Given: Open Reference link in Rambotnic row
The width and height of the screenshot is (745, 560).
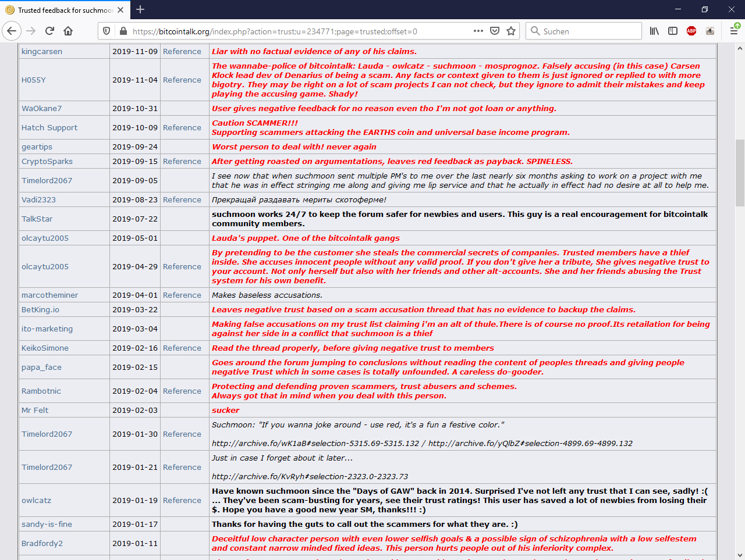Looking at the screenshot, I should click(x=182, y=391).
